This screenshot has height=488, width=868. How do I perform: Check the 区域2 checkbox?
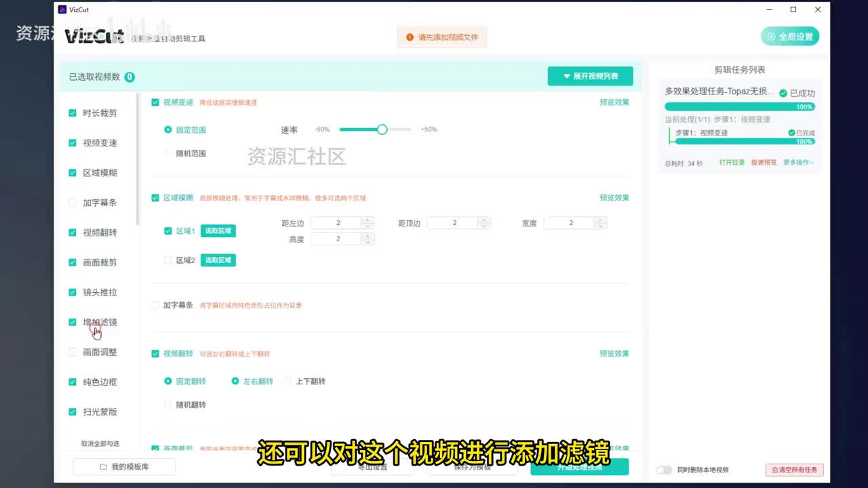click(168, 260)
